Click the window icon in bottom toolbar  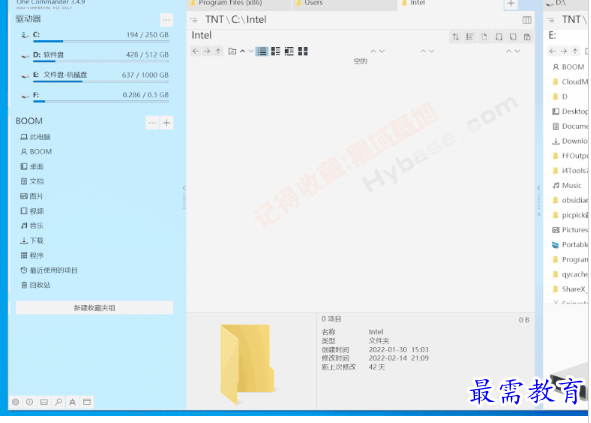[x=87, y=402]
